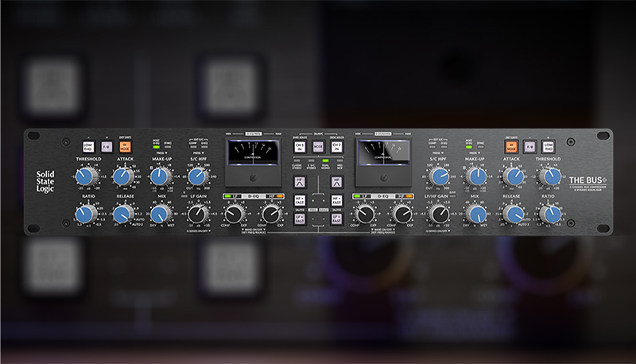
Task: Toggle channel 1 HF bell curve button
Action: (300, 182)
